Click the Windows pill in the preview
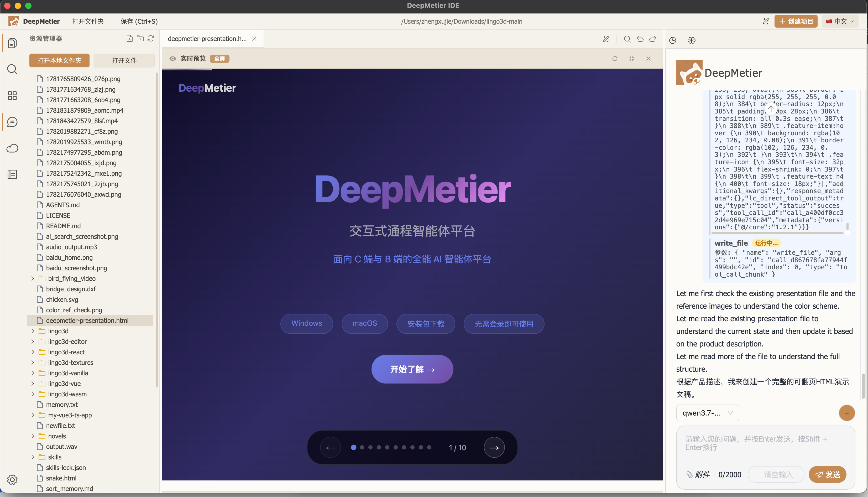 point(307,323)
